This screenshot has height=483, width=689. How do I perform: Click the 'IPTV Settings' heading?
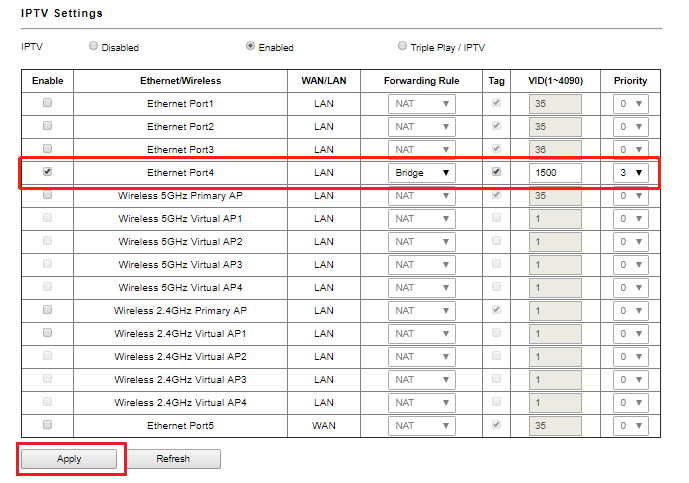pyautogui.click(x=62, y=13)
